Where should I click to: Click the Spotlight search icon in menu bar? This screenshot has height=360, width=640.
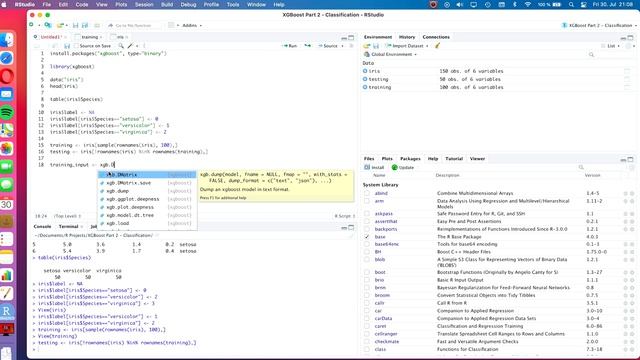point(571,4)
